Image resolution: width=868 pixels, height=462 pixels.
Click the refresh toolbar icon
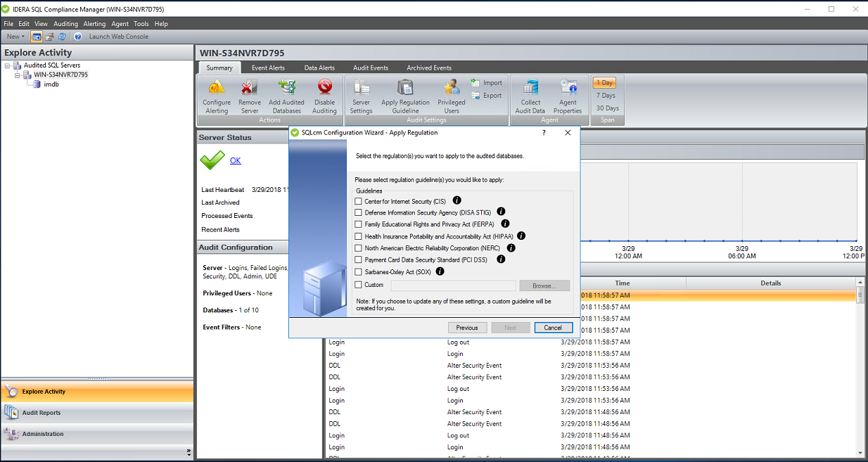(62, 37)
